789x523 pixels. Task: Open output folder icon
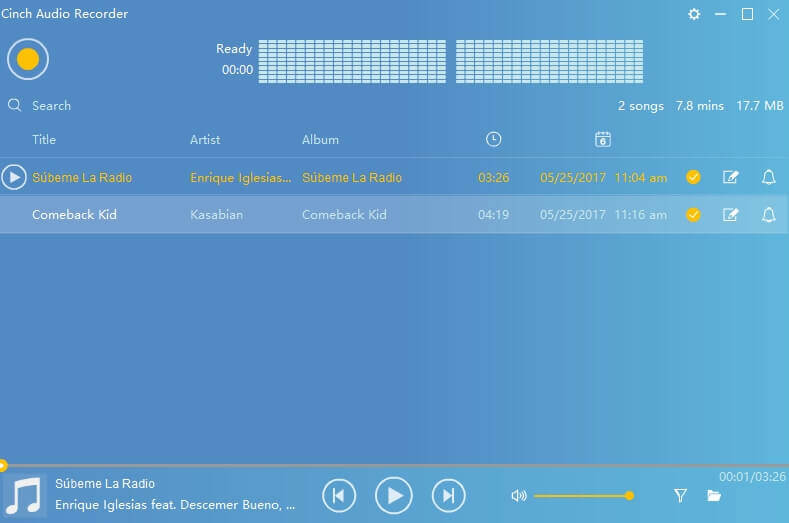click(x=714, y=496)
